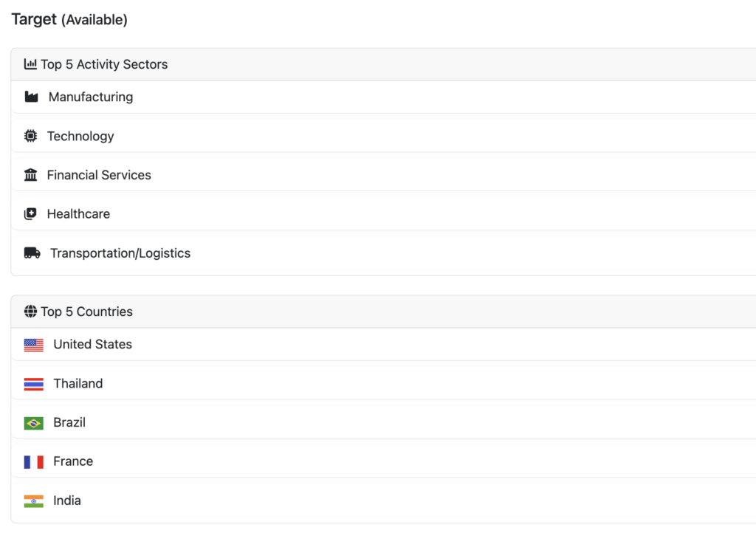This screenshot has height=533, width=756.
Task: Click the United States flag icon
Action: click(x=33, y=345)
